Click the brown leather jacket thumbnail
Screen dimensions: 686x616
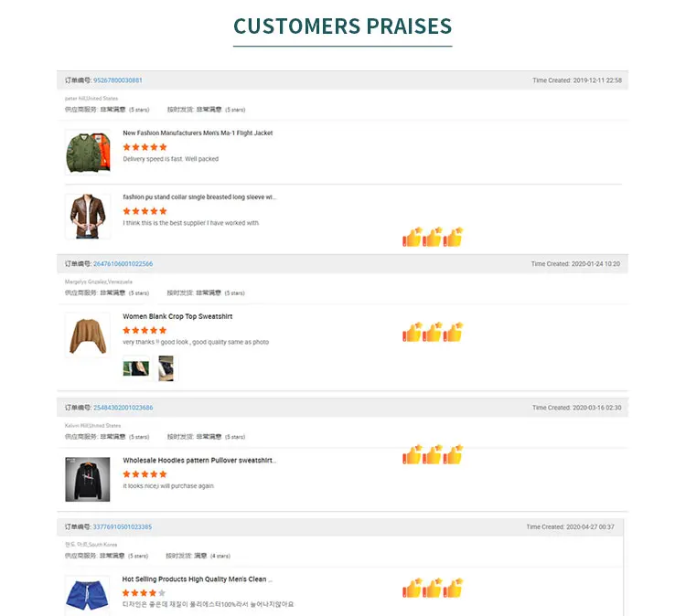[88, 216]
